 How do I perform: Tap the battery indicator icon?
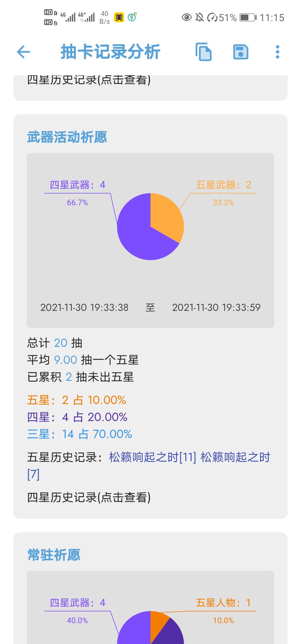point(248,18)
